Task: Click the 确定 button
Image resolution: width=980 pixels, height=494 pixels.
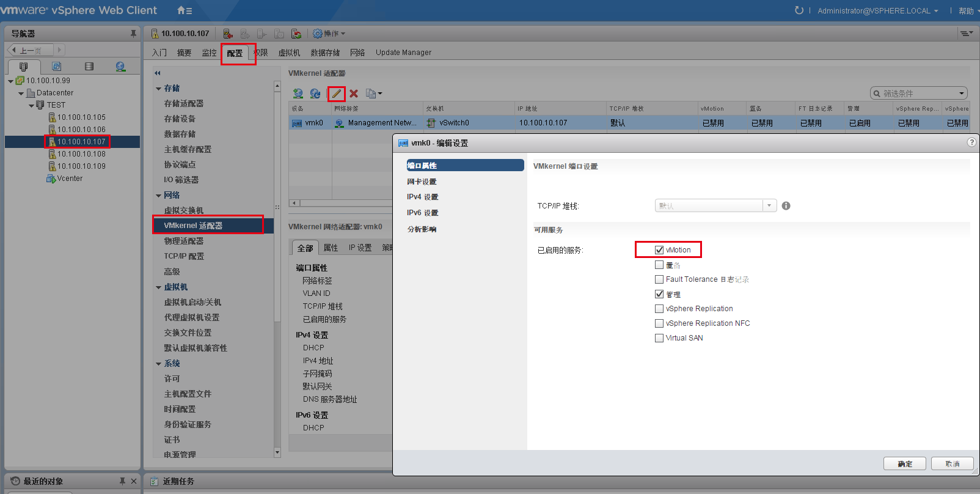Action: coord(905,464)
